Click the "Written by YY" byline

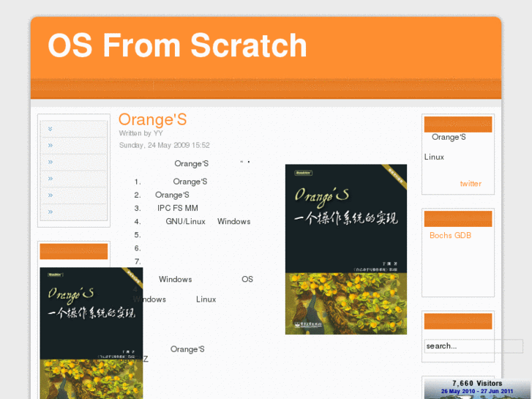pyautogui.click(x=141, y=133)
